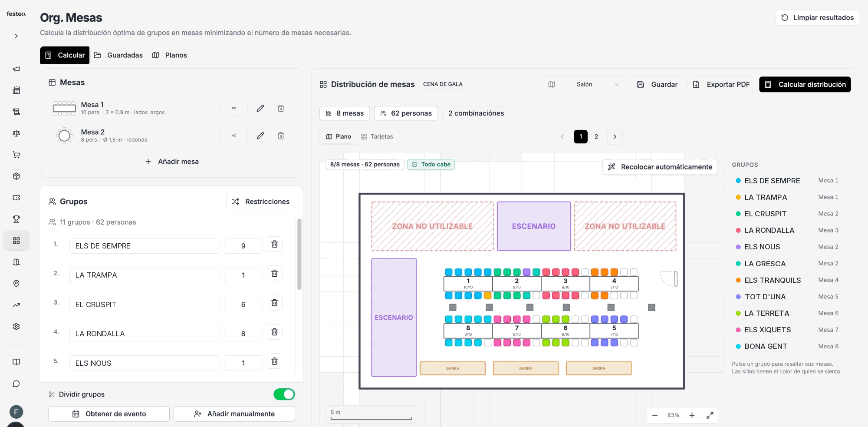Click Recolocar automáticamente button
868x427 pixels.
(x=660, y=167)
